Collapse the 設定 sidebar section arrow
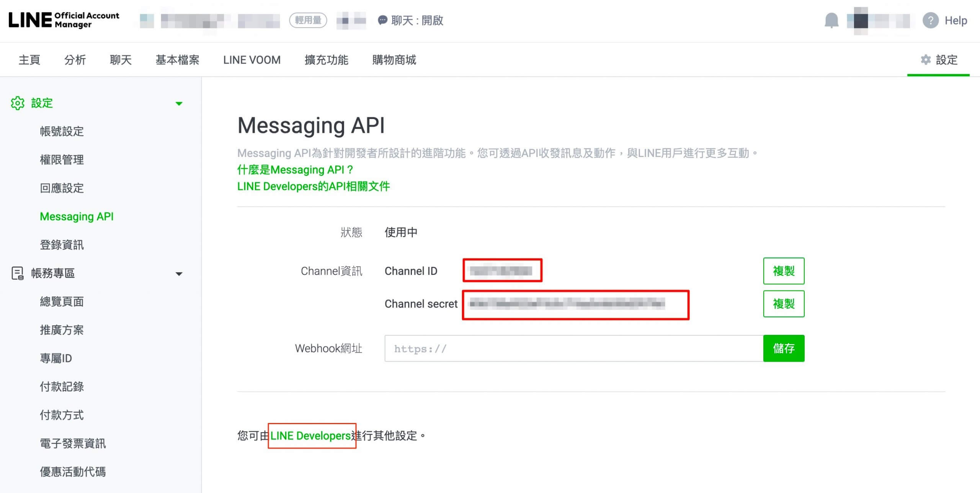Image resolution: width=980 pixels, height=493 pixels. coord(179,103)
